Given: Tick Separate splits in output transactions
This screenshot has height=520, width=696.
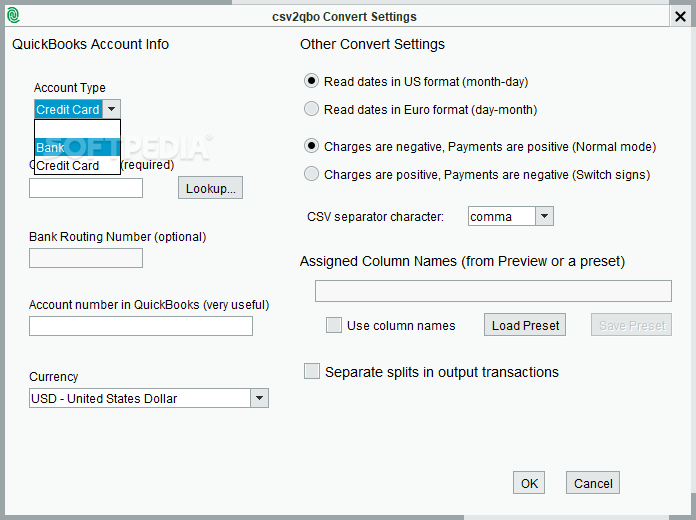Looking at the screenshot, I should pyautogui.click(x=312, y=371).
